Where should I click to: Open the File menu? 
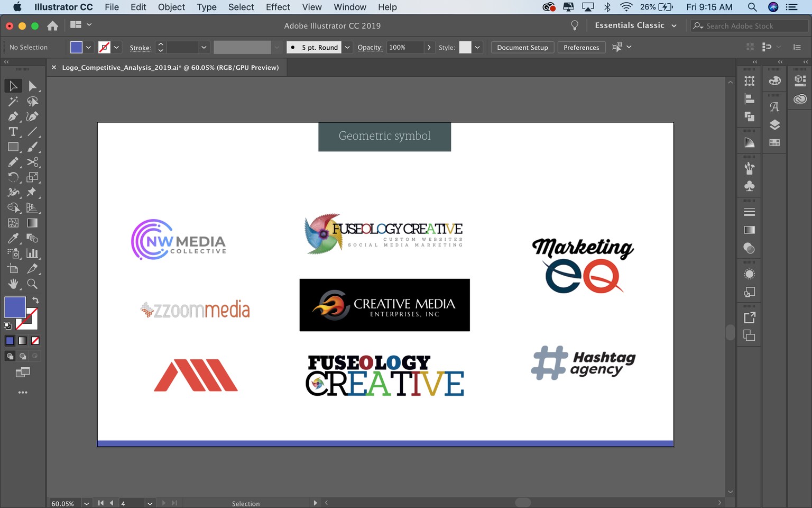click(112, 7)
